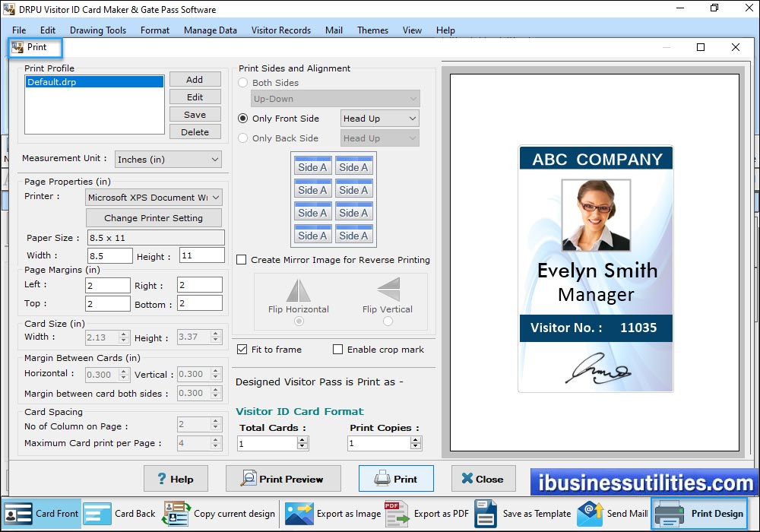Viewport: 760px width, 532px height.
Task: Click Copy current design icon
Action: (176, 514)
